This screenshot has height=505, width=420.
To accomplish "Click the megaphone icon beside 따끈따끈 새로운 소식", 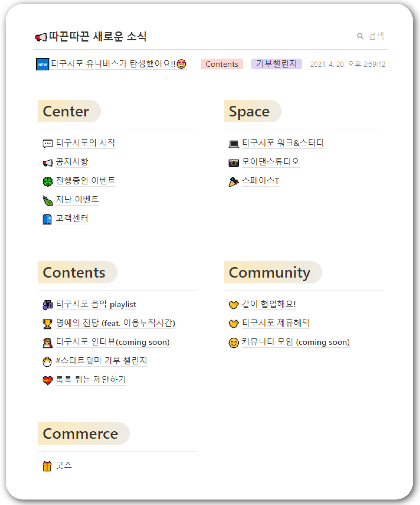I will [x=41, y=37].
